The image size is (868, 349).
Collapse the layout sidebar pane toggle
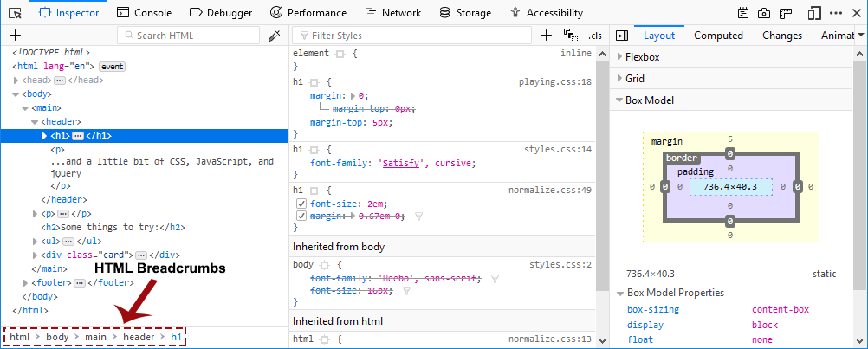[x=621, y=36]
